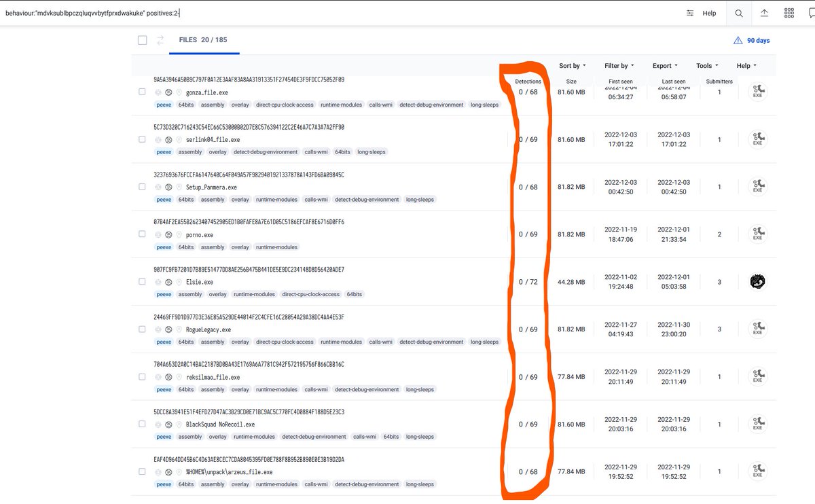The height and width of the screenshot is (504, 815).
Task: Click the 90 days retention link
Action: point(758,41)
